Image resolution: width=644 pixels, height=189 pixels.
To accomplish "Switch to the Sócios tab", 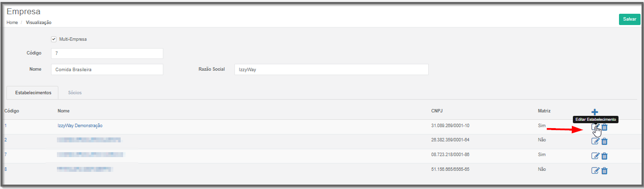I will (75, 93).
